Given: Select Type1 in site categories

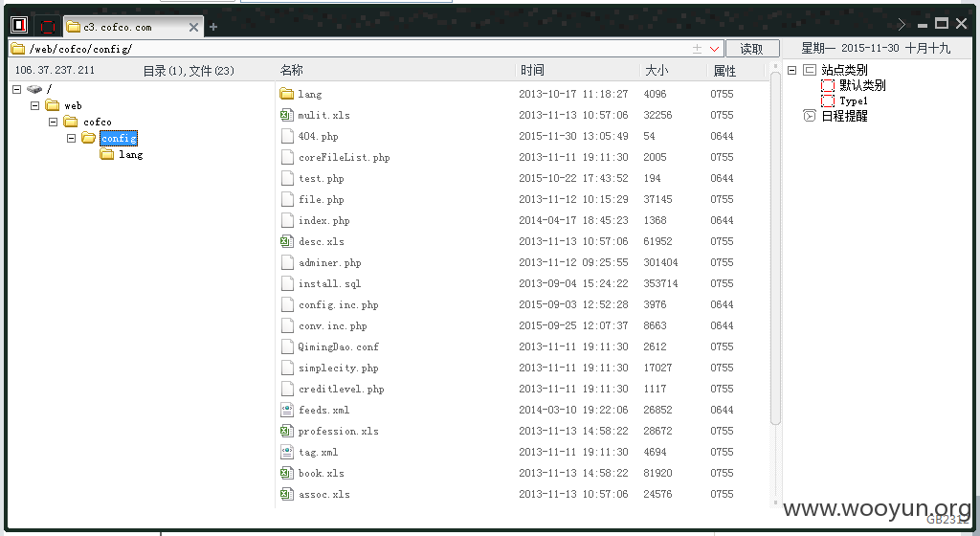Looking at the screenshot, I should [853, 100].
